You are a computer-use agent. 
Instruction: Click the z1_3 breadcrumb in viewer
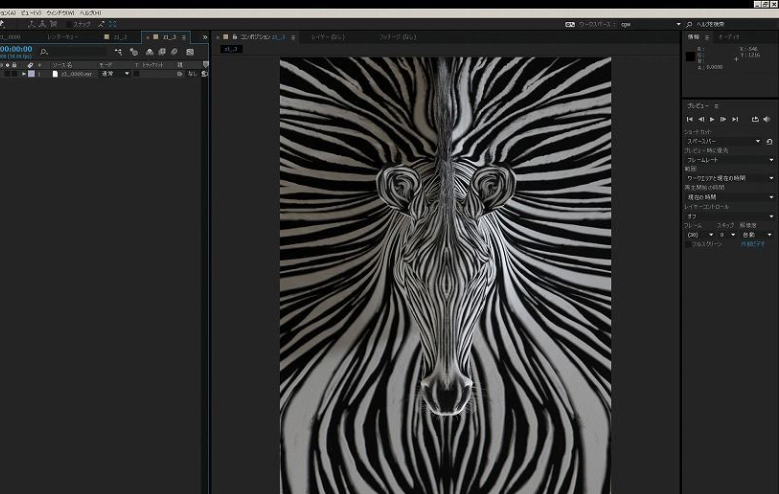click(231, 49)
